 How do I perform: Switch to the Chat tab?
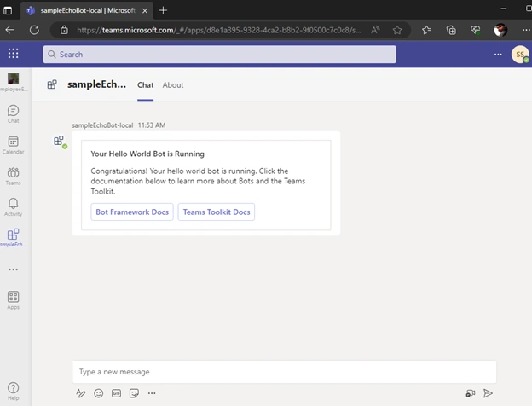pos(145,84)
